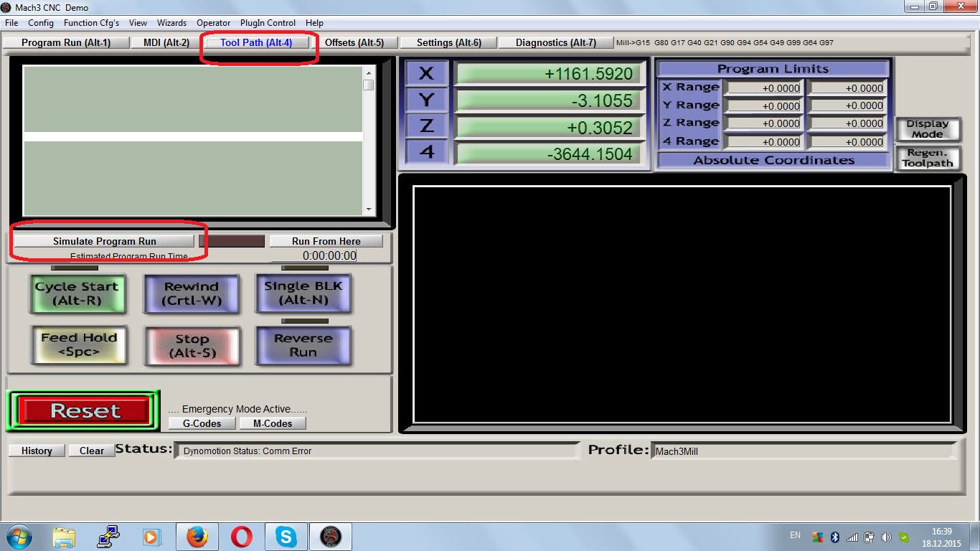
Task: Rewind the G-code program
Action: [x=192, y=294]
